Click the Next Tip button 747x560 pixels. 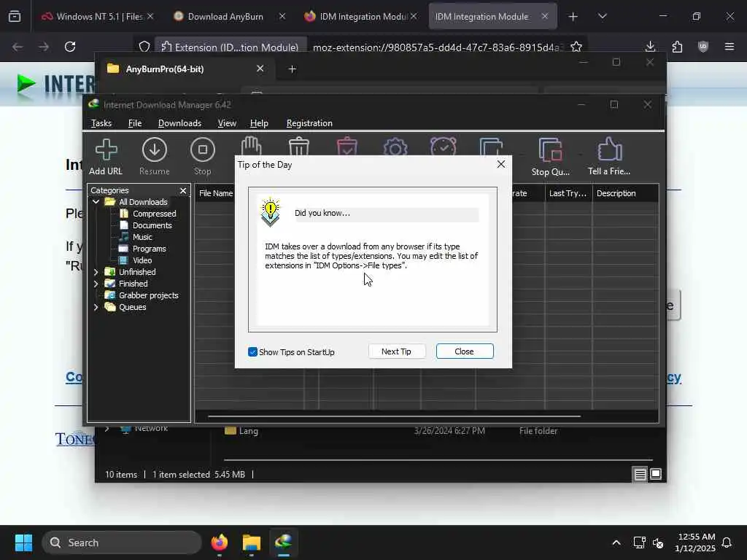click(x=396, y=351)
